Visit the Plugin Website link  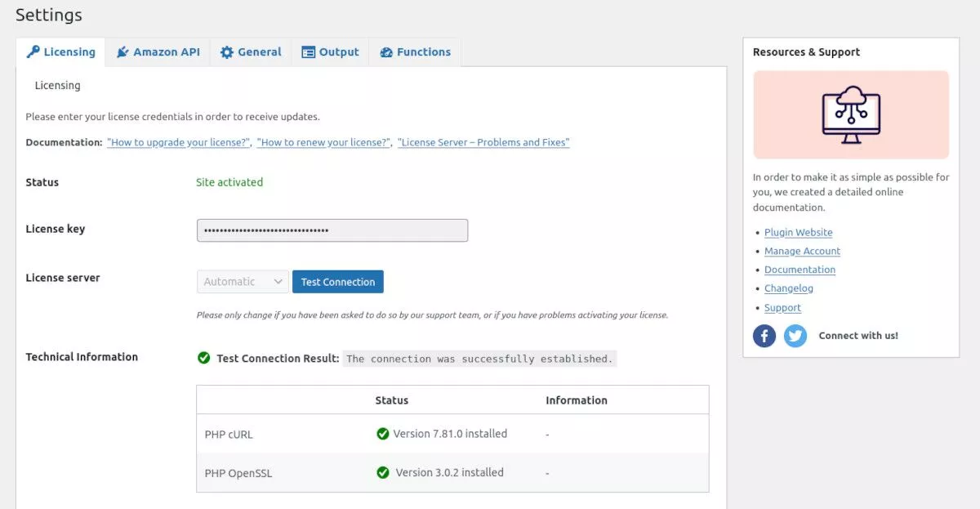[798, 233]
